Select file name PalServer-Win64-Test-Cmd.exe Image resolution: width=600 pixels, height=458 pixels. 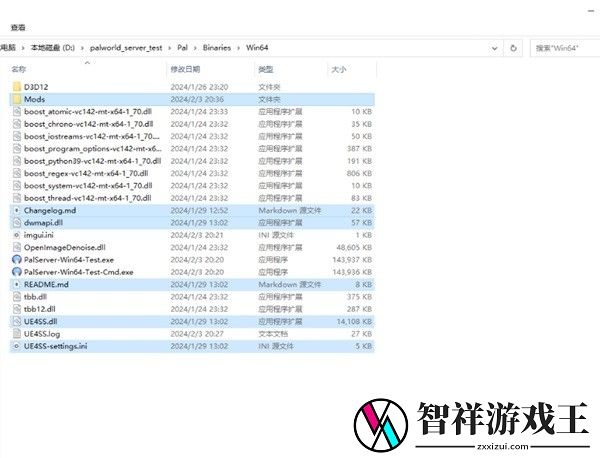pos(79,272)
